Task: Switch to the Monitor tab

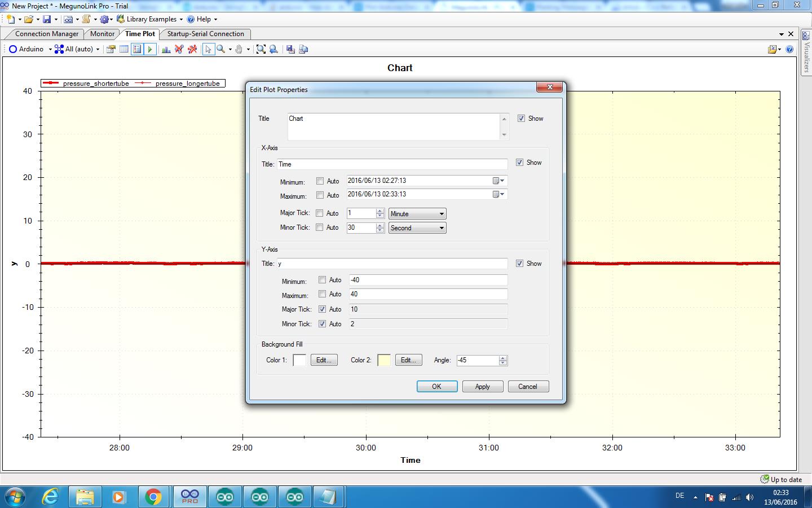Action: point(102,34)
